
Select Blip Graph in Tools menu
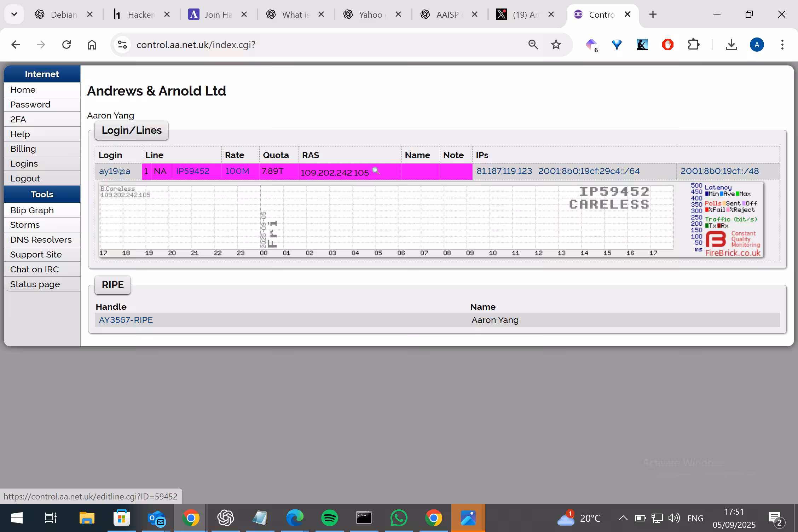click(x=42, y=210)
